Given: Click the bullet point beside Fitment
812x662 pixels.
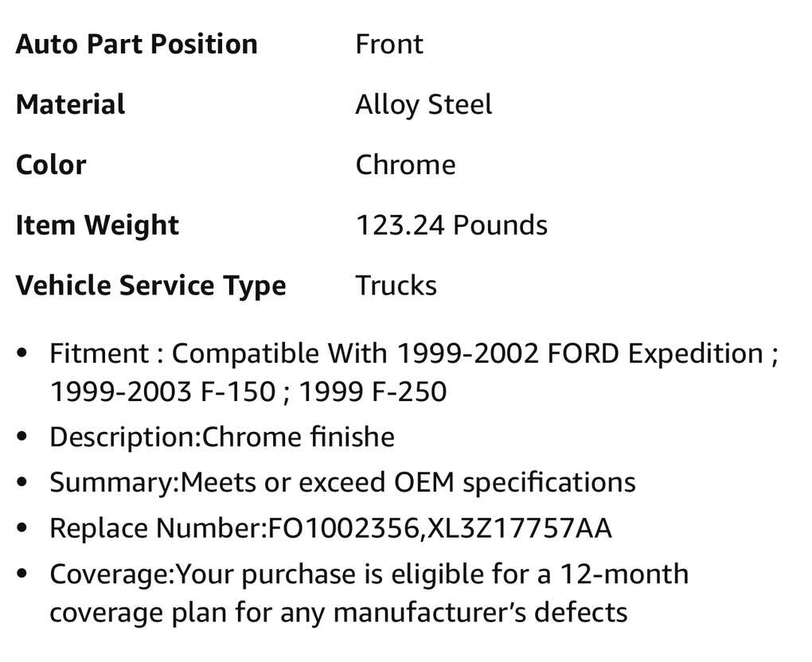Looking at the screenshot, I should pos(22,354).
